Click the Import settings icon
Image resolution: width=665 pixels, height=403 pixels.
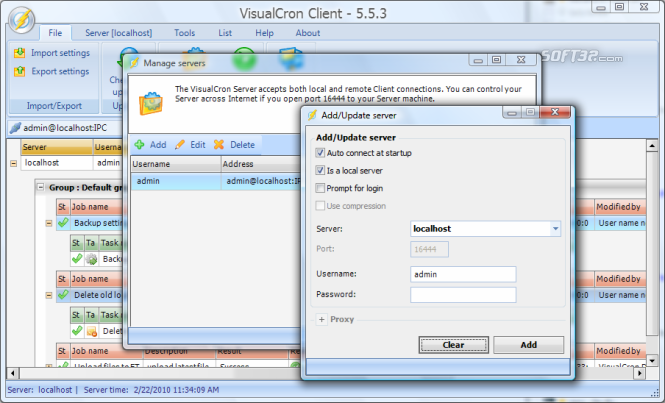20,53
